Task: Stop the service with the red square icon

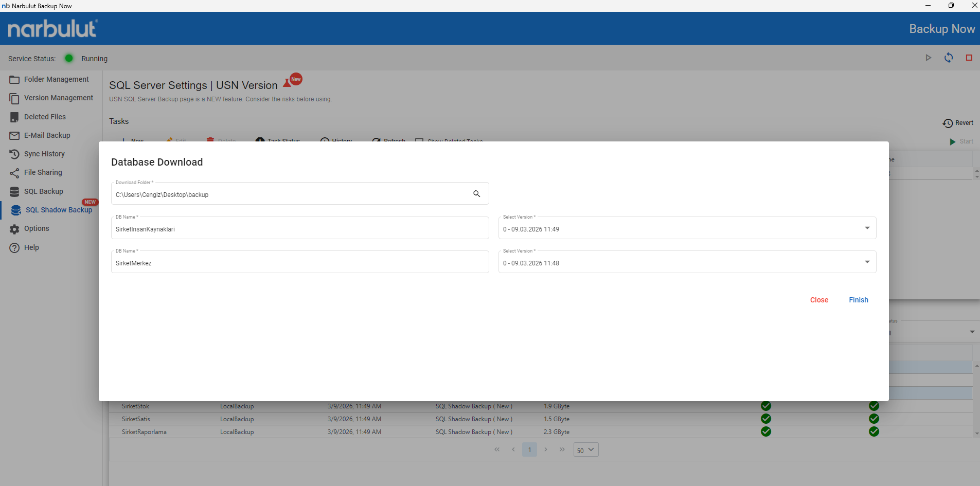Action: [969, 58]
